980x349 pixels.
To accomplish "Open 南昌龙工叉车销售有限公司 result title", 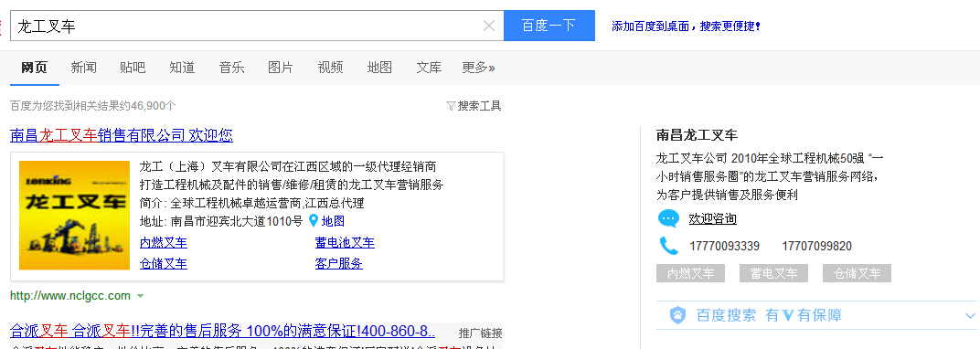I will [122, 135].
